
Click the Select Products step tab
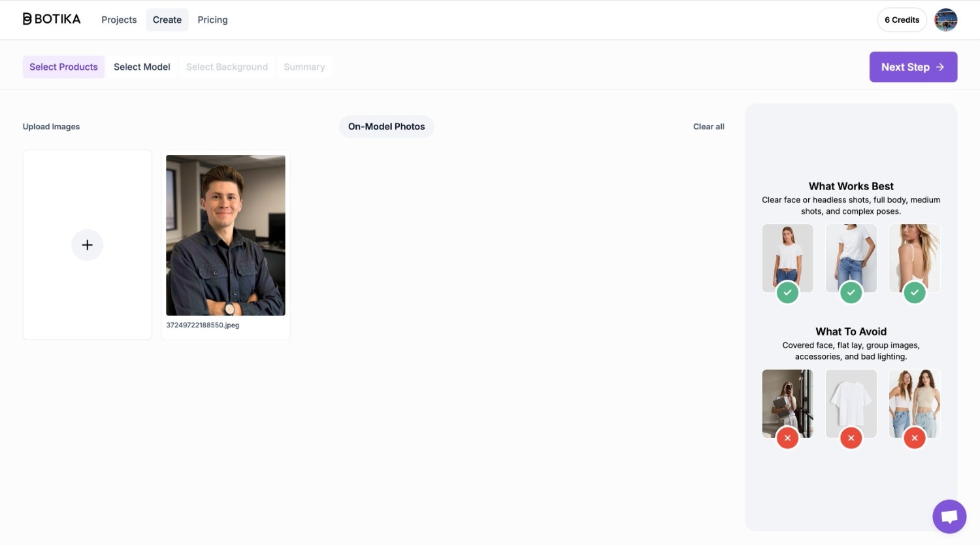pyautogui.click(x=63, y=67)
